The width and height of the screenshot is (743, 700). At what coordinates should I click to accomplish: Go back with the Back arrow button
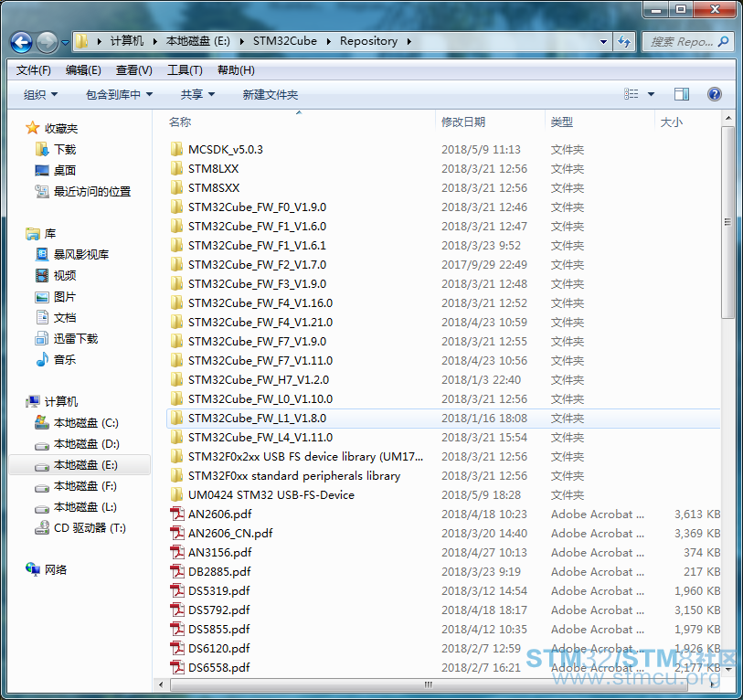click(21, 42)
